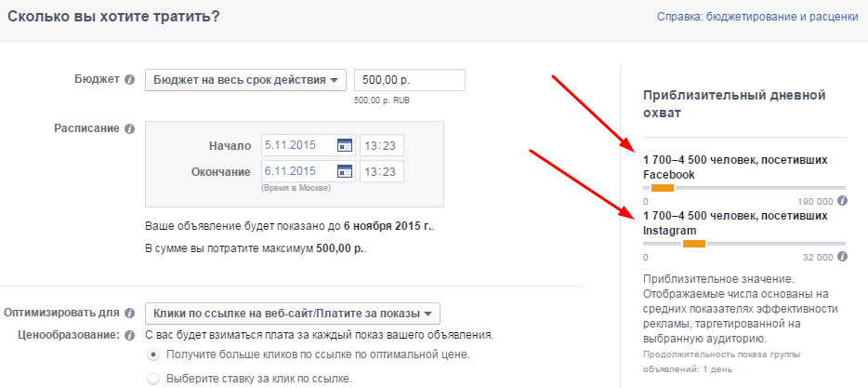868x388 pixels.
Task: Expand 'Клики по ссылке на веб-сайт' dropdown
Action: click(293, 313)
